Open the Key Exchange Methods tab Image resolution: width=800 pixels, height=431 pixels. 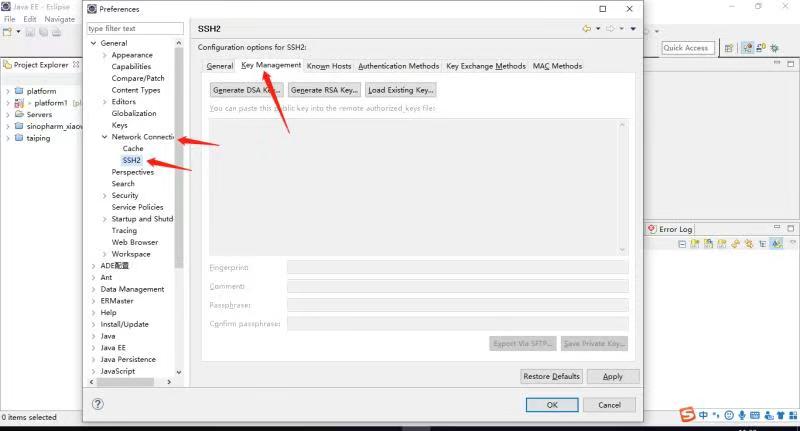486,66
